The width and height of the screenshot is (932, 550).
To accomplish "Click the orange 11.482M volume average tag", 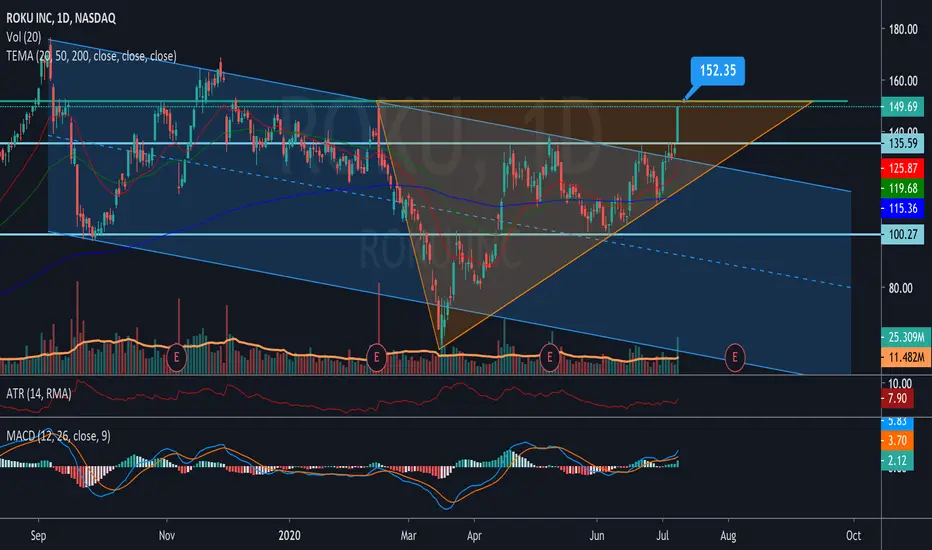I will (905, 357).
